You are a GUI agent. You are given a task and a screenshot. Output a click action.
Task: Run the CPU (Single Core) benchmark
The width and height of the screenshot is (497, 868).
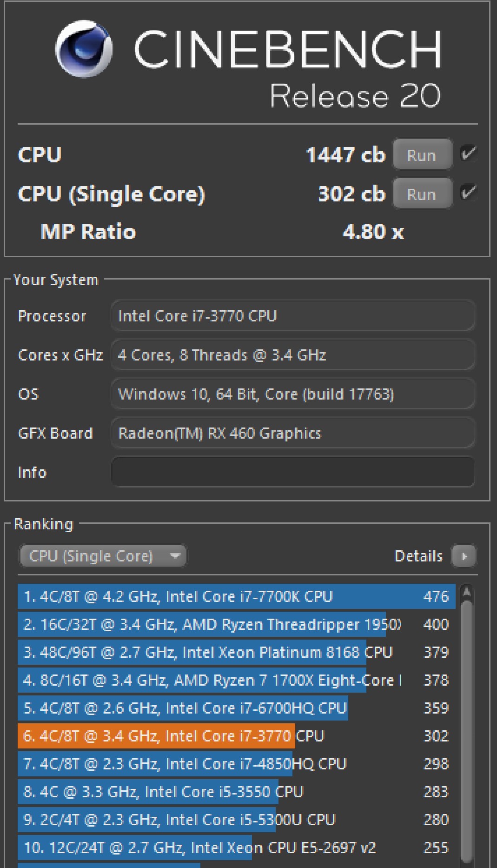[x=422, y=194]
